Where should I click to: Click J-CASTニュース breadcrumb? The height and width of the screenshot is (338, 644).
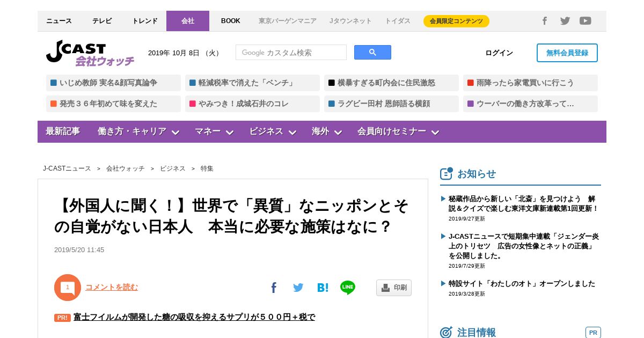coord(67,168)
